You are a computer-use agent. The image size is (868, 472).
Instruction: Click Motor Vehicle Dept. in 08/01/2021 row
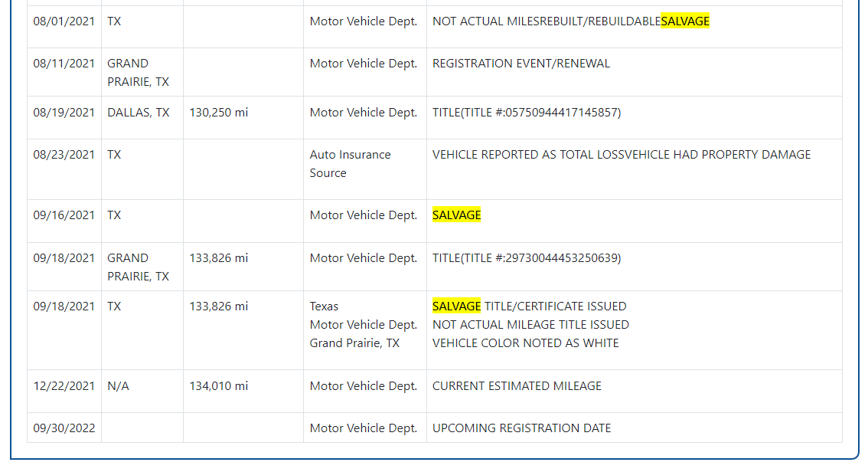click(363, 21)
